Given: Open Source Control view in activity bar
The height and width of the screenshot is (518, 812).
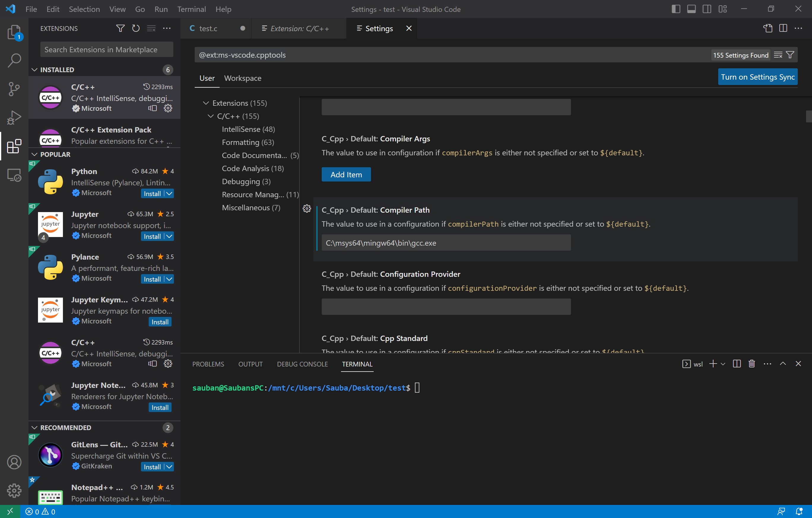Looking at the screenshot, I should click(x=14, y=89).
